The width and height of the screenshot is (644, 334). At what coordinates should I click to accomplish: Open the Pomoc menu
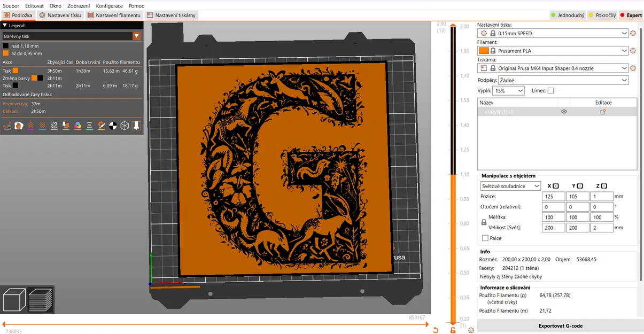(x=136, y=6)
